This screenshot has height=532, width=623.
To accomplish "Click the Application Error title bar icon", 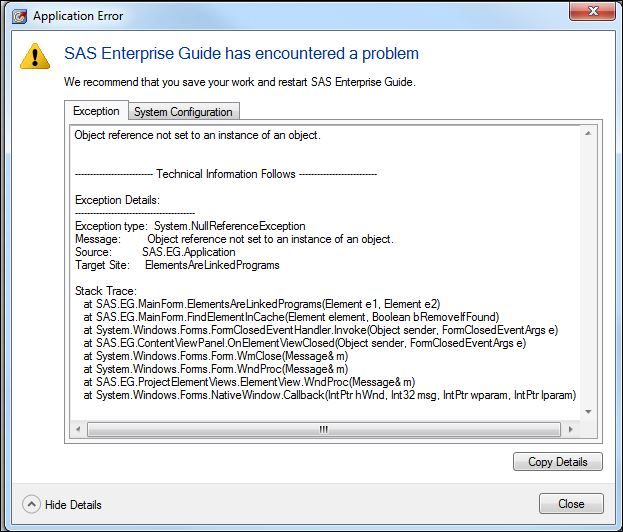I will click(18, 16).
